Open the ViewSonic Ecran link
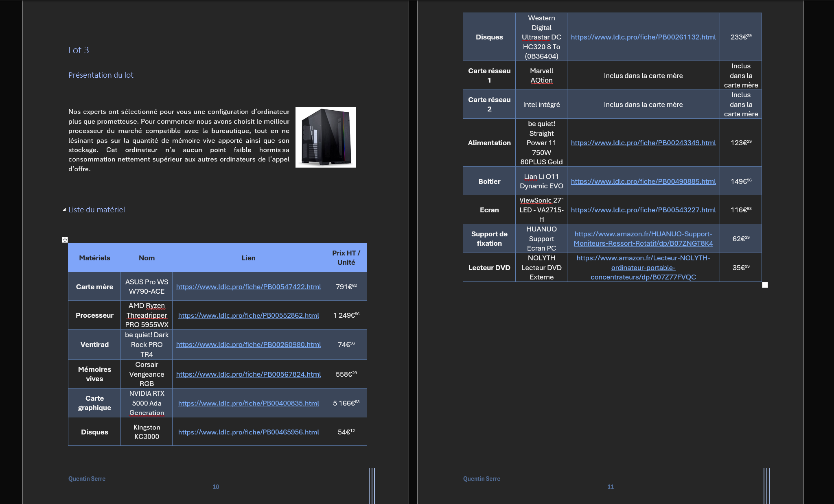This screenshot has width=834, height=504. (x=643, y=210)
